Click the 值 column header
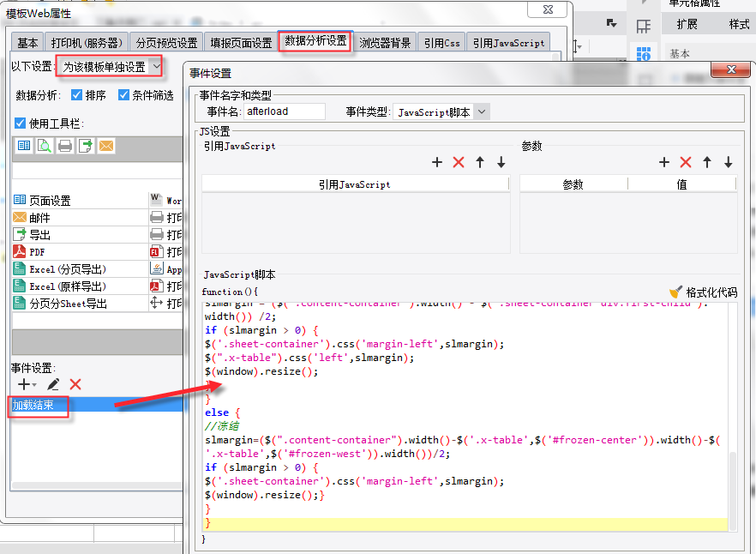 coord(681,184)
